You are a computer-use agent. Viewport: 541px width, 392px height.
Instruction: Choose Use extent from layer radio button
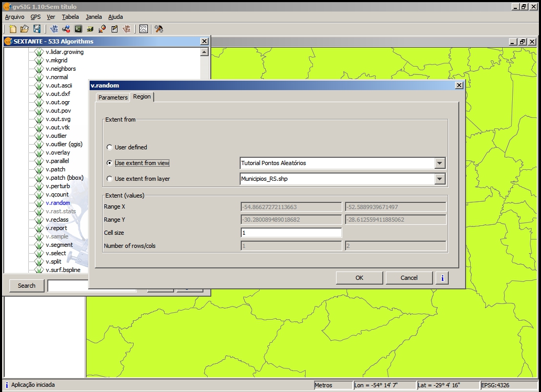click(109, 179)
